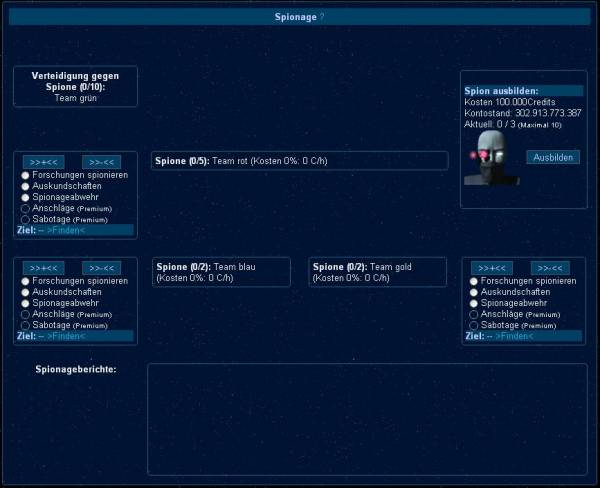Choose Auskundschaften for Team blau
The image size is (600, 488).
pyautogui.click(x=26, y=292)
